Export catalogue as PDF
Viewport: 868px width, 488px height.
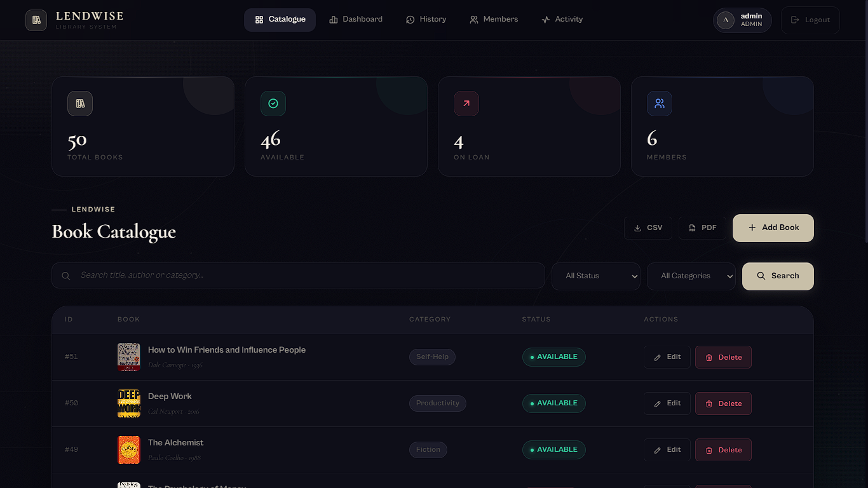coord(702,228)
